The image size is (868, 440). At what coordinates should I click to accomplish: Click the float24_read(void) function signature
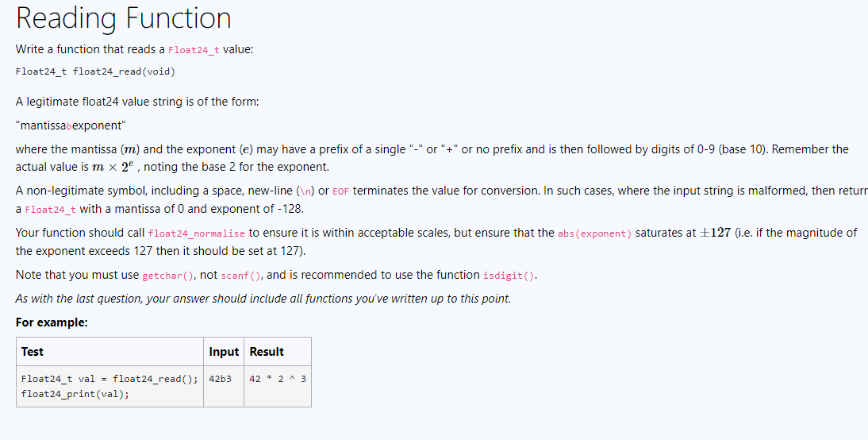pos(95,71)
